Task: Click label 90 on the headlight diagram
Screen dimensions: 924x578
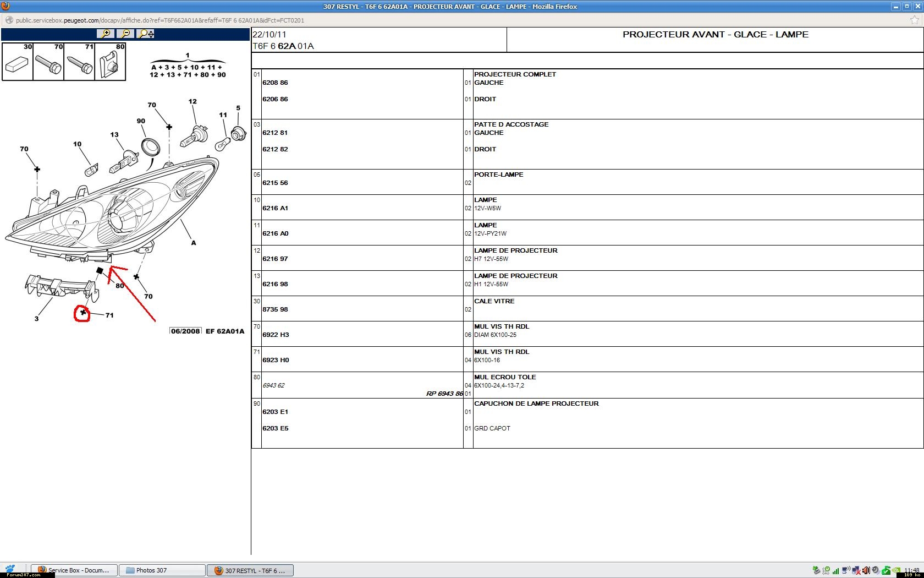Action: (x=141, y=121)
